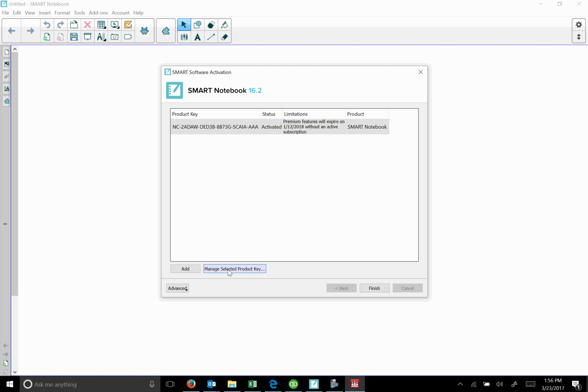
Task: Select the Pens tool
Action: click(x=184, y=37)
